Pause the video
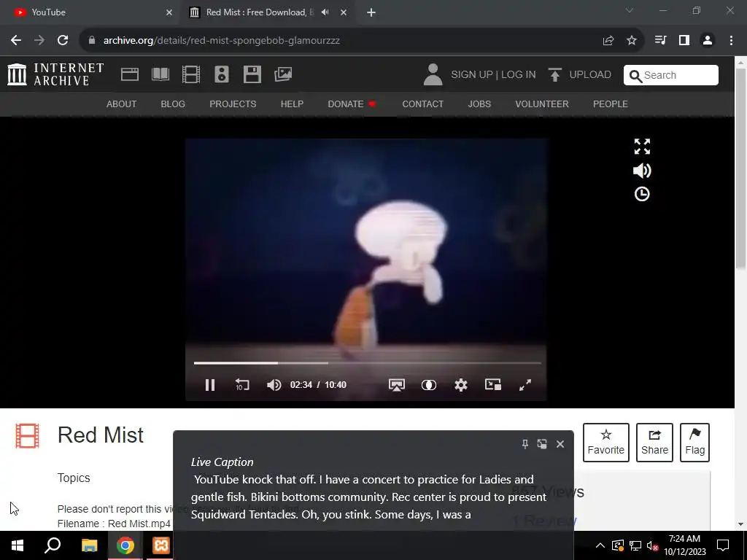This screenshot has width=747, height=560. coord(209,385)
